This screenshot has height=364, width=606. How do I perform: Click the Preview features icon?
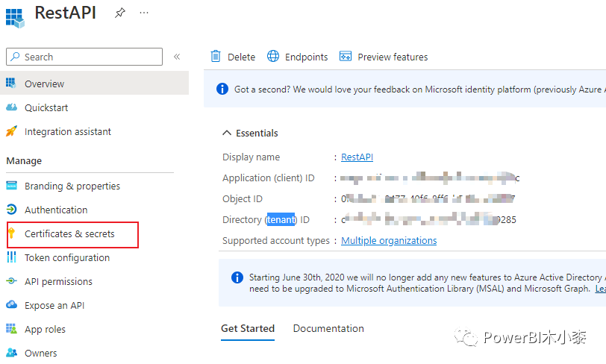(x=345, y=56)
